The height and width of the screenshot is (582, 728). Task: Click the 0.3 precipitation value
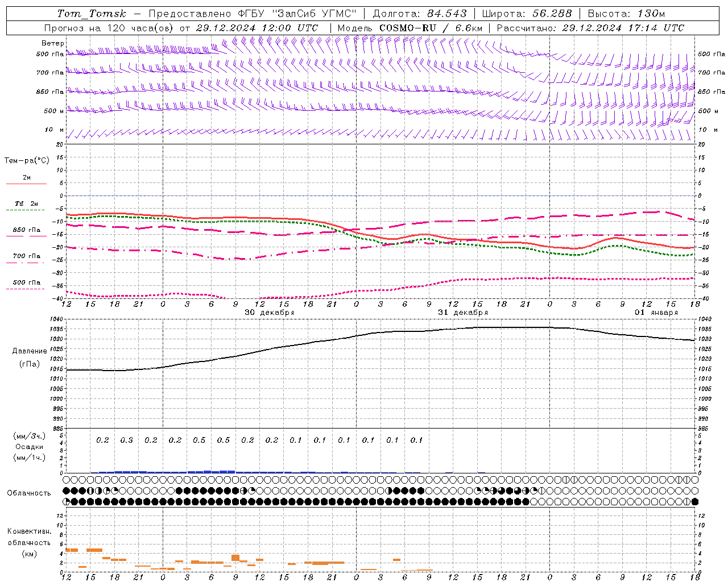tap(127, 440)
